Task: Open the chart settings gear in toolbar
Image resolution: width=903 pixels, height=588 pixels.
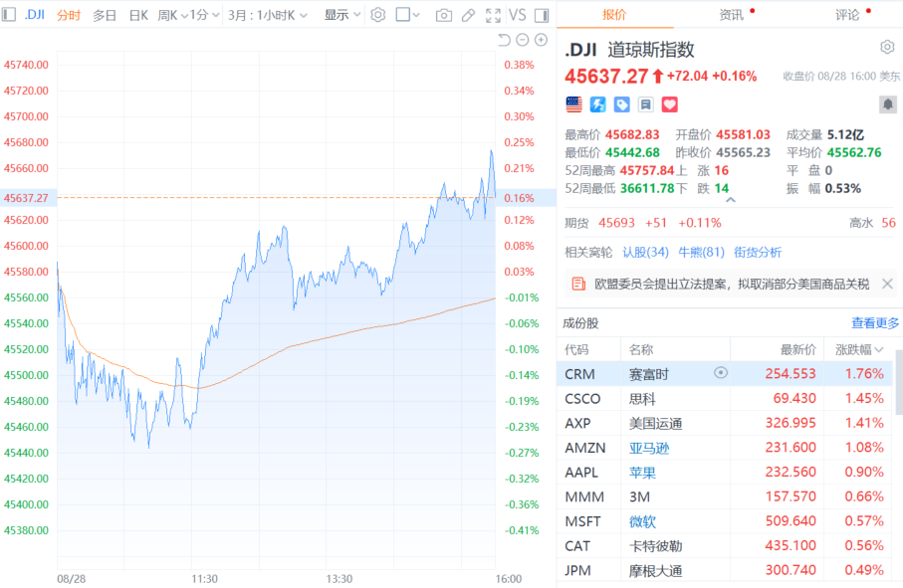Action: [377, 15]
